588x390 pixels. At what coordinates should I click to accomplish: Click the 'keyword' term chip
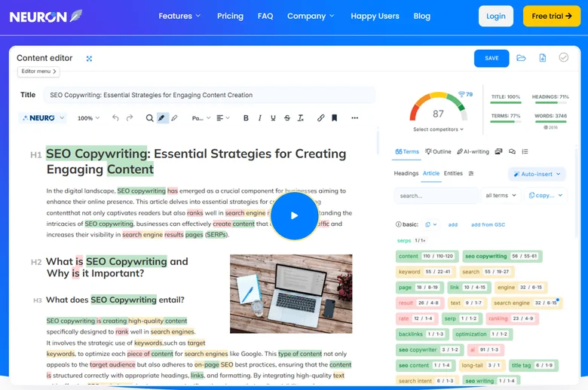pyautogui.click(x=425, y=272)
